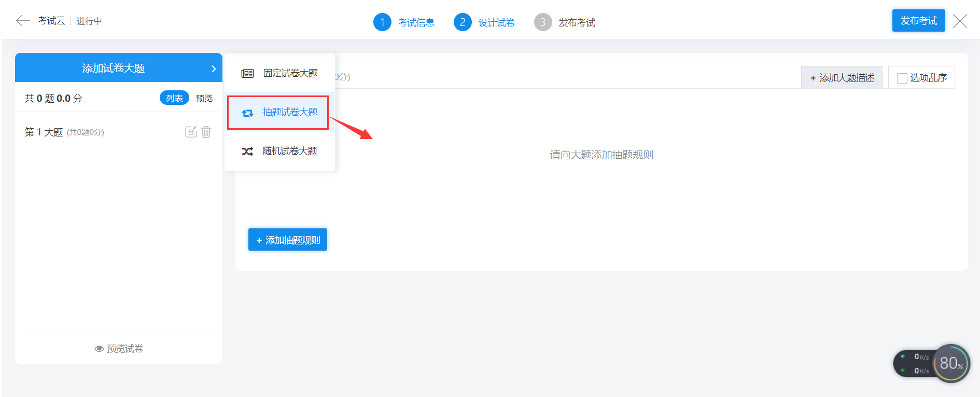Viewport: 980px width, 397px height.
Task: Enable the 选项乱序 checkbox
Action: [x=902, y=78]
